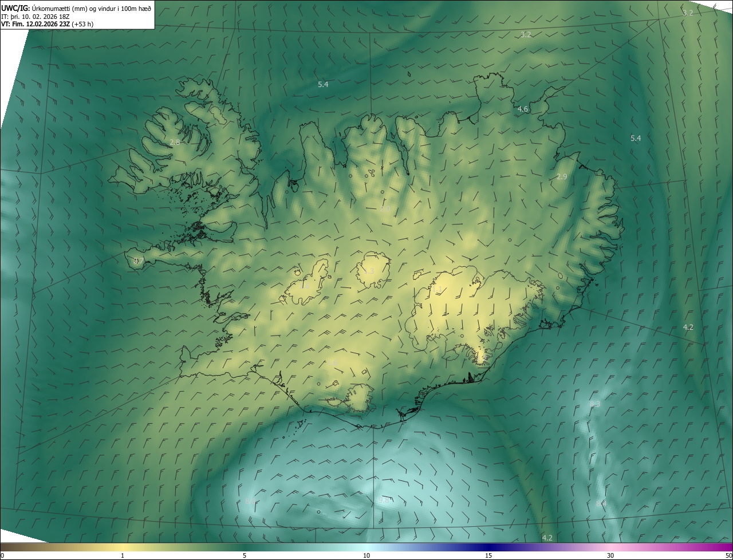The image size is (733, 560).
Task: Click the 30 tick on the color scale
Action: [x=610, y=555]
